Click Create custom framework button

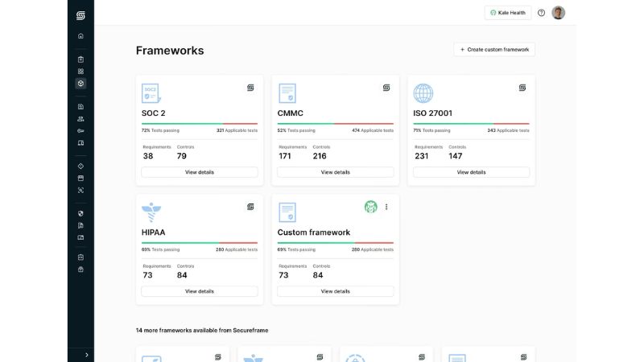click(494, 49)
